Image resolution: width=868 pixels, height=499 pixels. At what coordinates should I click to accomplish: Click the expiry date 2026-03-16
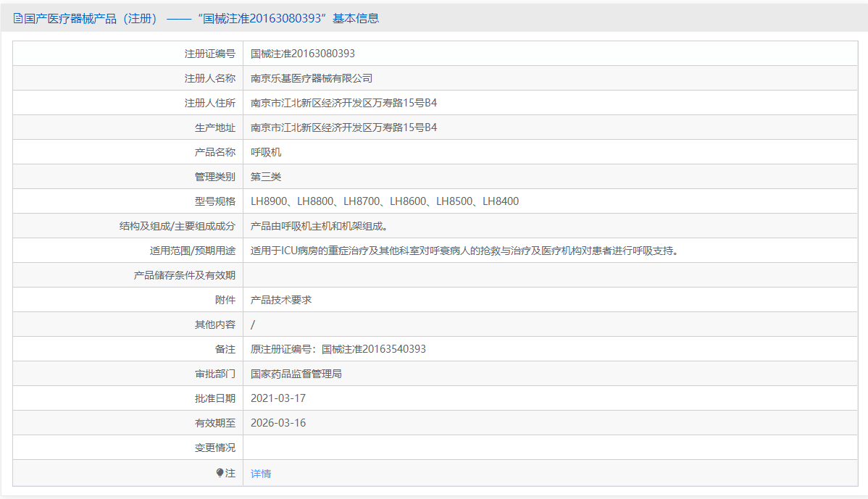tap(278, 423)
